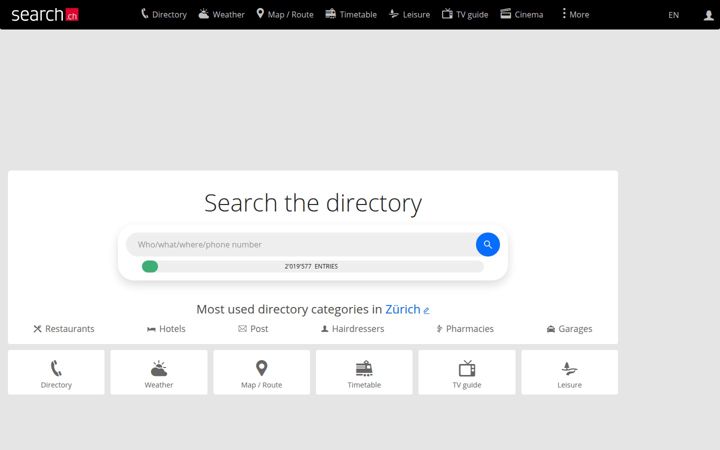Click the Post envelope icon
This screenshot has height=450, width=720.
[x=242, y=329]
